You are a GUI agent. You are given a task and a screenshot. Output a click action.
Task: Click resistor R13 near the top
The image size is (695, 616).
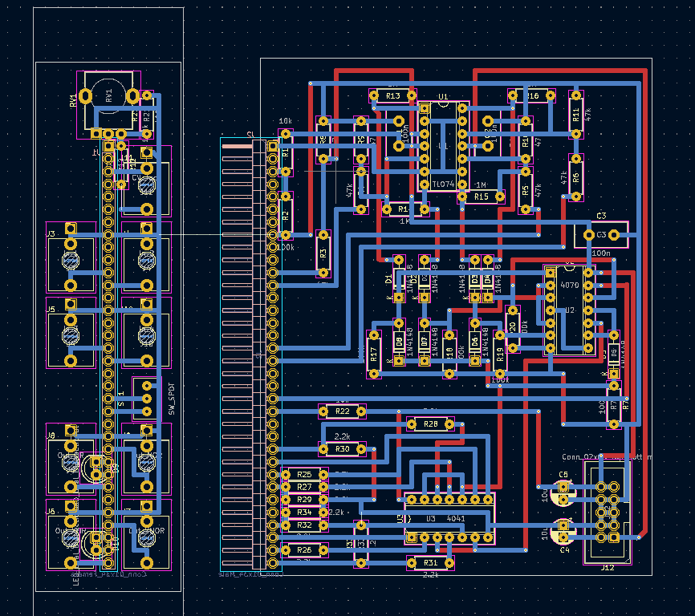[393, 96]
